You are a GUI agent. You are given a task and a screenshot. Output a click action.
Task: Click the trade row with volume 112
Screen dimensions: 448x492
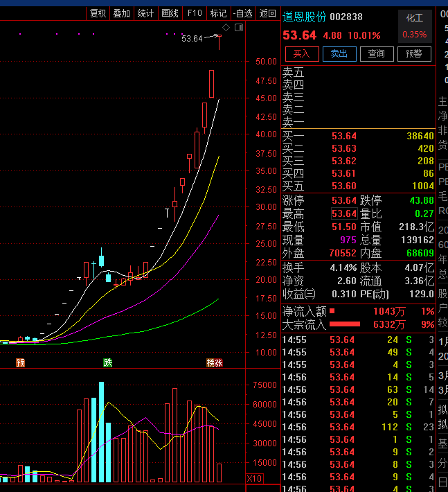[x=358, y=427]
